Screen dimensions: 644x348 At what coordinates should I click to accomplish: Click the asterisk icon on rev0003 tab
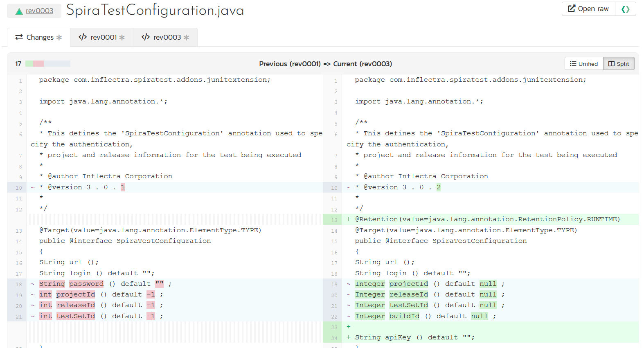pyautogui.click(x=186, y=38)
